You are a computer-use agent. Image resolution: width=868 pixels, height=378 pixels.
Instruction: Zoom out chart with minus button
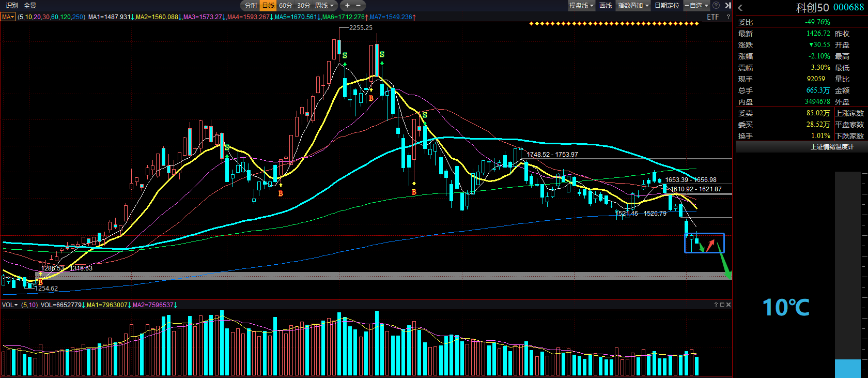click(x=359, y=6)
